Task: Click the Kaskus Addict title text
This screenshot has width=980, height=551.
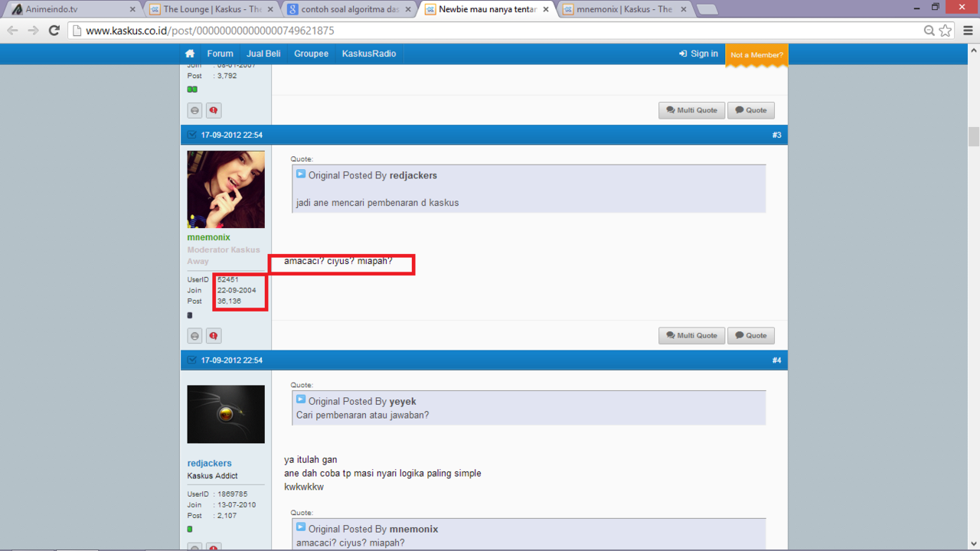Action: tap(212, 476)
